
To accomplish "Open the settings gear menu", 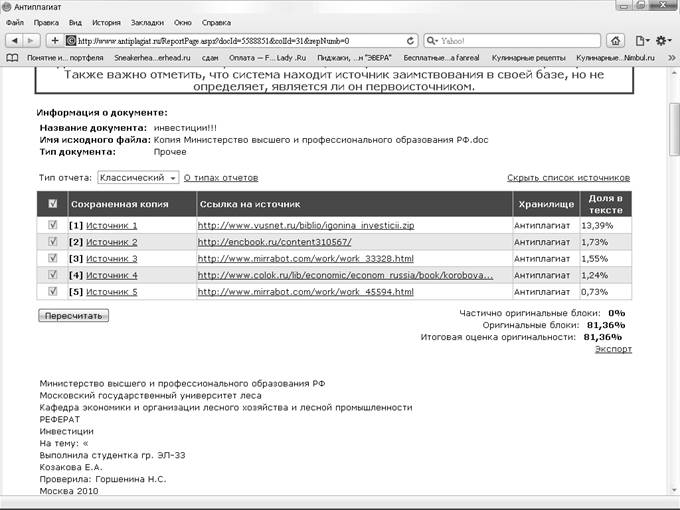I will [x=663, y=41].
